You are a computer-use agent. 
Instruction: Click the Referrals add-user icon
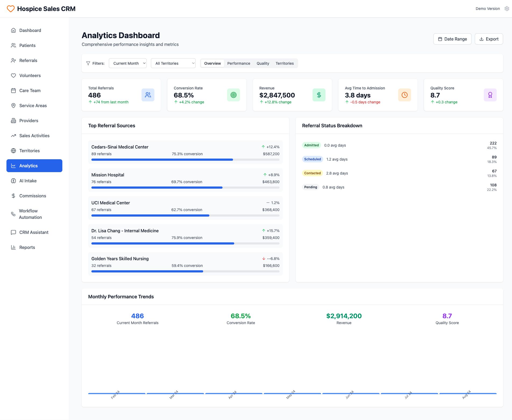pyautogui.click(x=13, y=60)
